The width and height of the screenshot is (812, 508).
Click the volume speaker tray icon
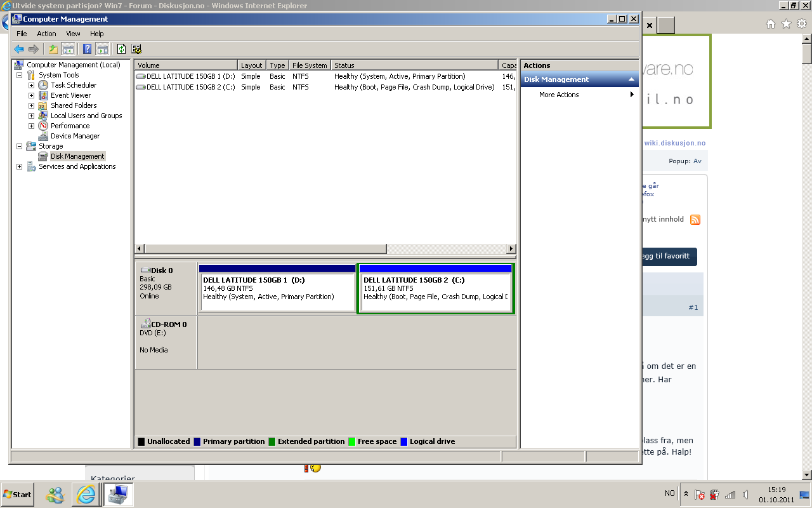(746, 495)
